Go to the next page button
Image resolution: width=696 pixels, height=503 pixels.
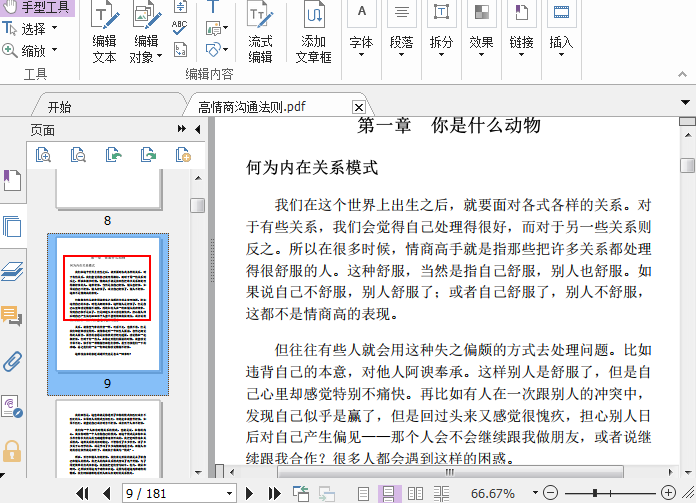click(x=249, y=493)
